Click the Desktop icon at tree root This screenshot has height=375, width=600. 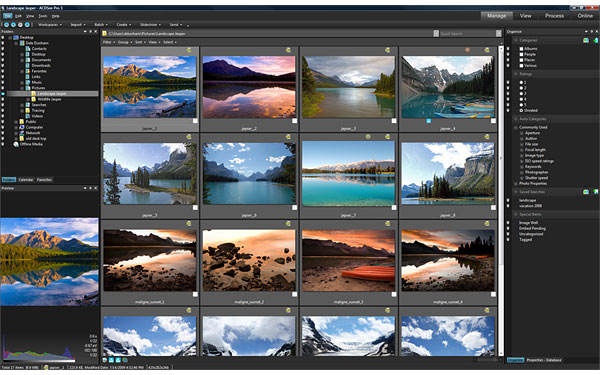point(16,38)
